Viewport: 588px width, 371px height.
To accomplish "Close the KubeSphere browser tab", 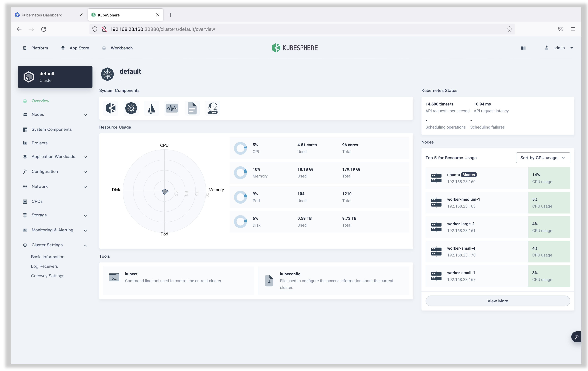I will pos(158,15).
